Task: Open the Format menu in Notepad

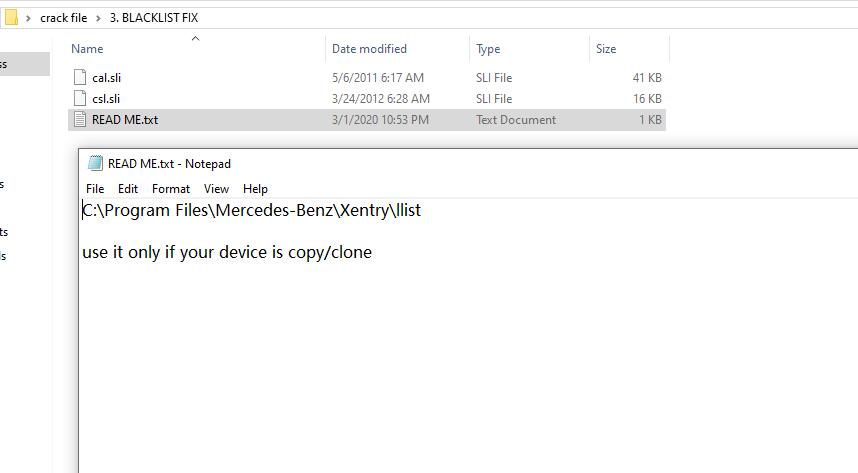Action: tap(171, 188)
